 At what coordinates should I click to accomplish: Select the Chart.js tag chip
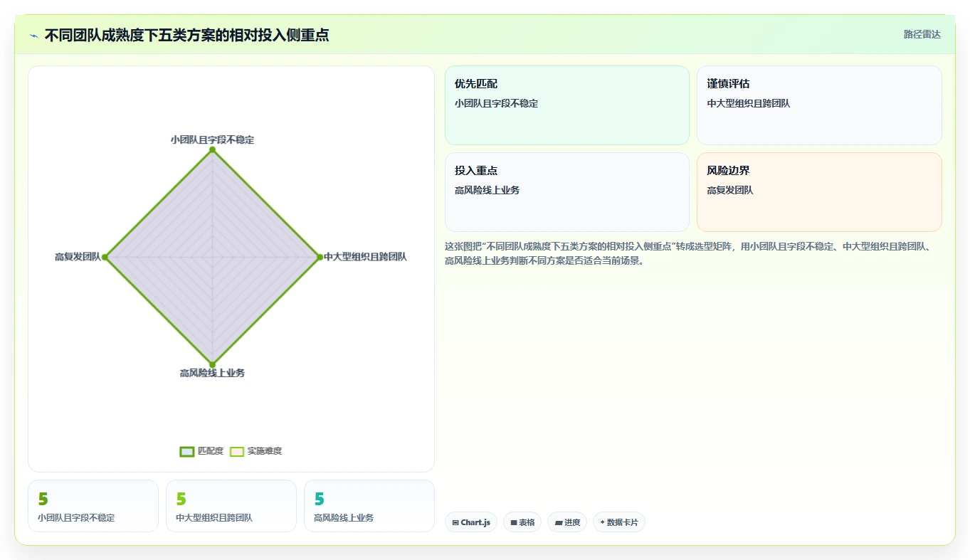pyautogui.click(x=471, y=522)
